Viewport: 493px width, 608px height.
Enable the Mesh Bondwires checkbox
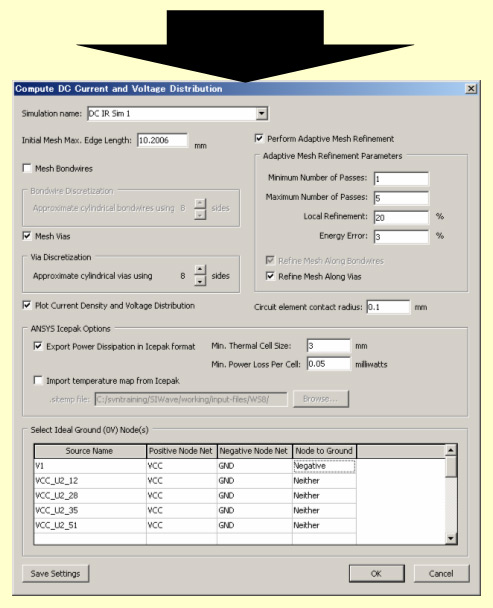(x=27, y=168)
